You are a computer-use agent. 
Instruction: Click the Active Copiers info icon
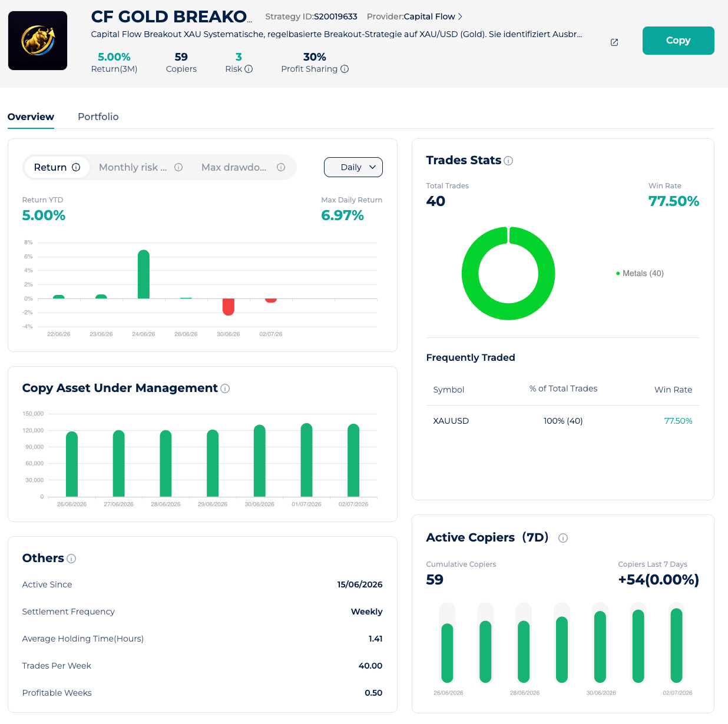563,538
